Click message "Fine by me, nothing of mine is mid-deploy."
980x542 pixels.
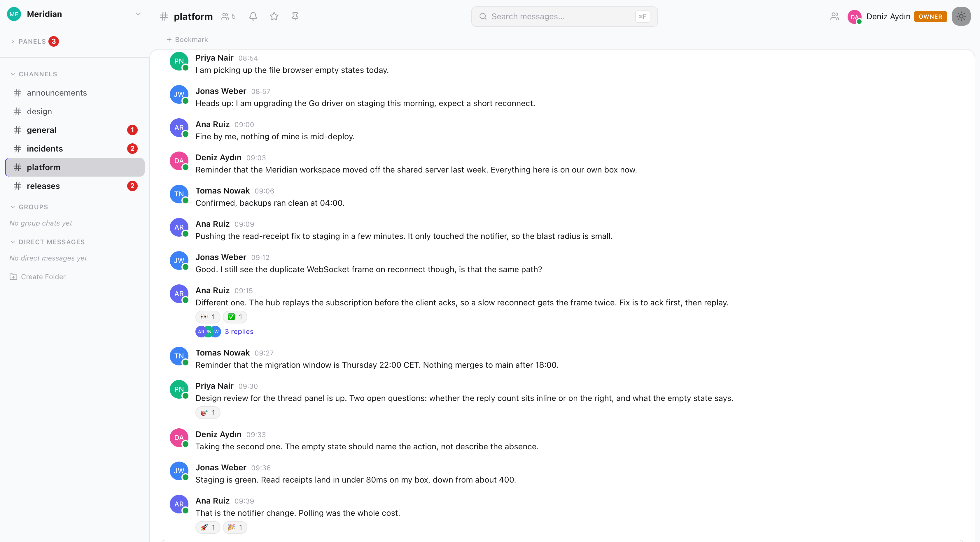click(x=275, y=136)
